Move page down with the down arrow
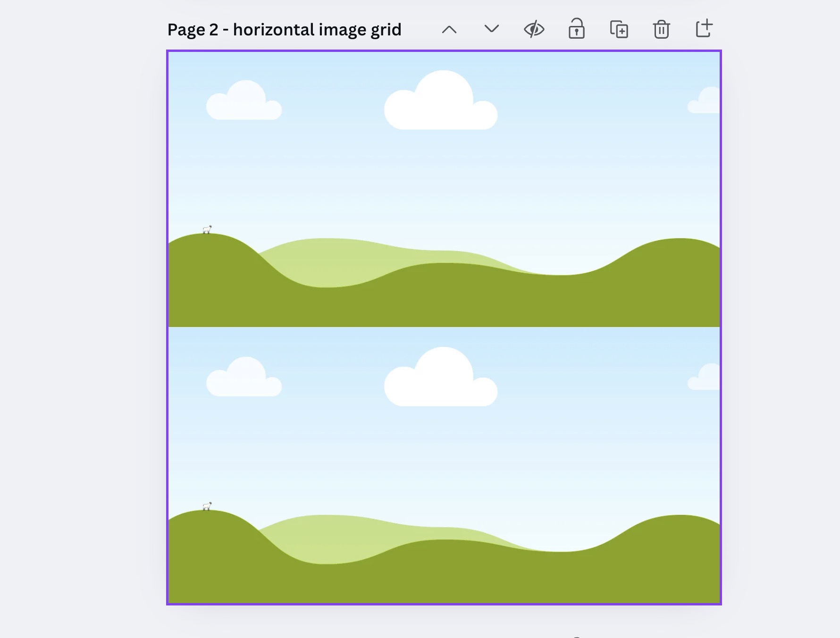Image resolution: width=840 pixels, height=638 pixels. click(x=492, y=29)
